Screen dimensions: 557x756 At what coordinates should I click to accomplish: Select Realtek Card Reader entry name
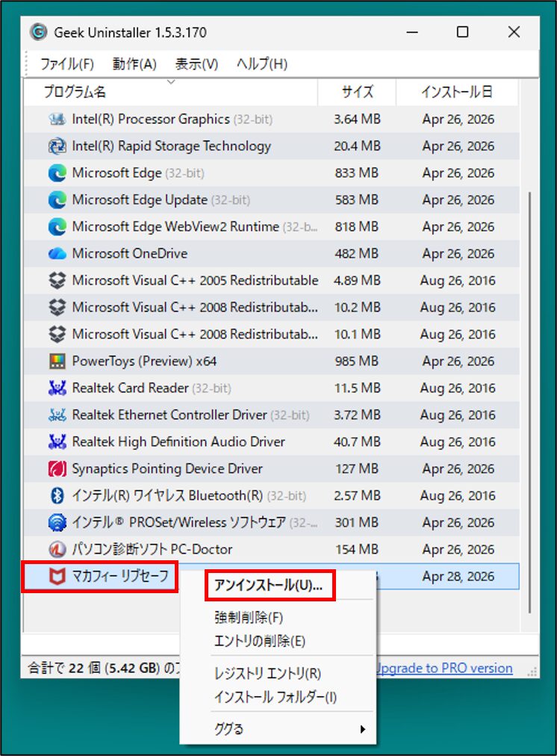pyautogui.click(x=130, y=388)
